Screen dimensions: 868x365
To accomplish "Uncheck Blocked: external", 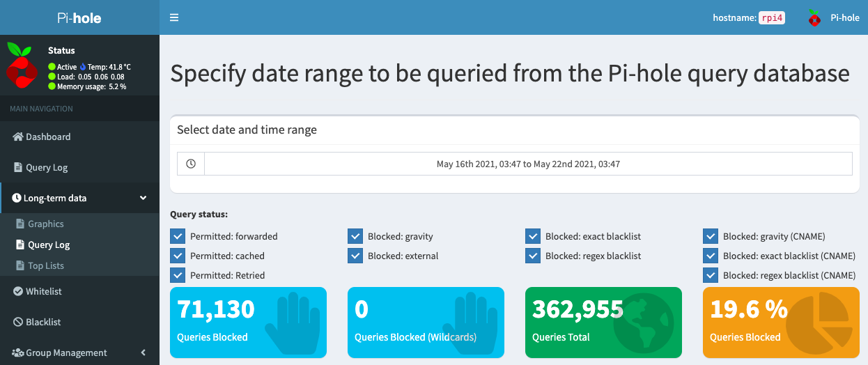I will (x=355, y=256).
